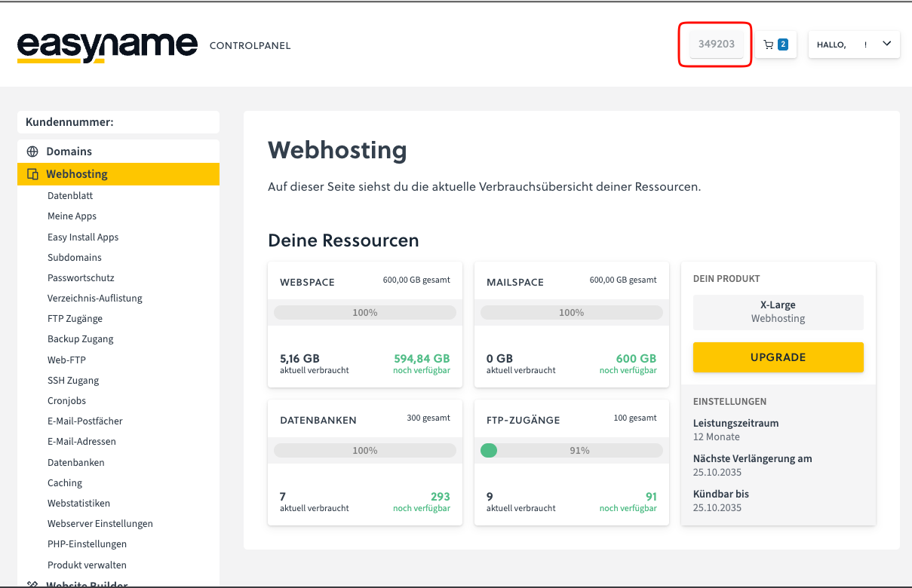The image size is (912, 588).
Task: Click the easyname logo
Action: [x=107, y=46]
